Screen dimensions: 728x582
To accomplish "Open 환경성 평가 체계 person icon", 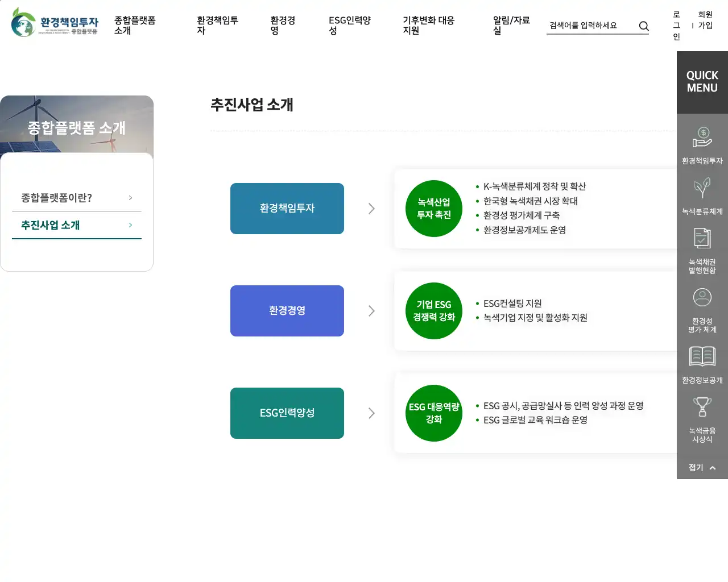I will coord(702,298).
